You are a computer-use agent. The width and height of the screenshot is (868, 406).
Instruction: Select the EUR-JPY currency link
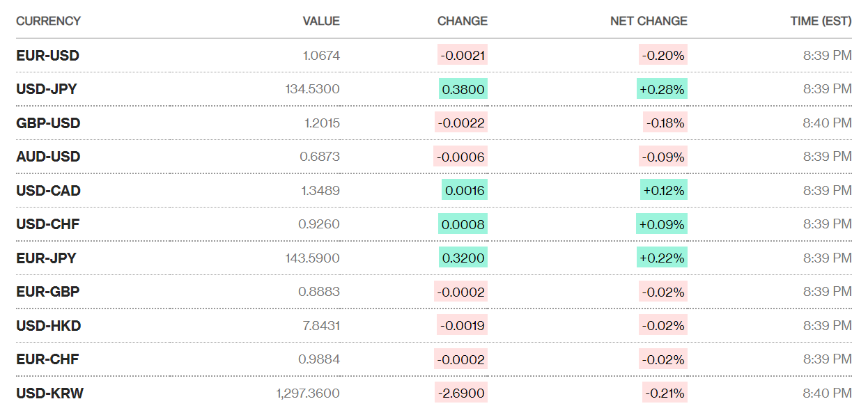[46, 258]
